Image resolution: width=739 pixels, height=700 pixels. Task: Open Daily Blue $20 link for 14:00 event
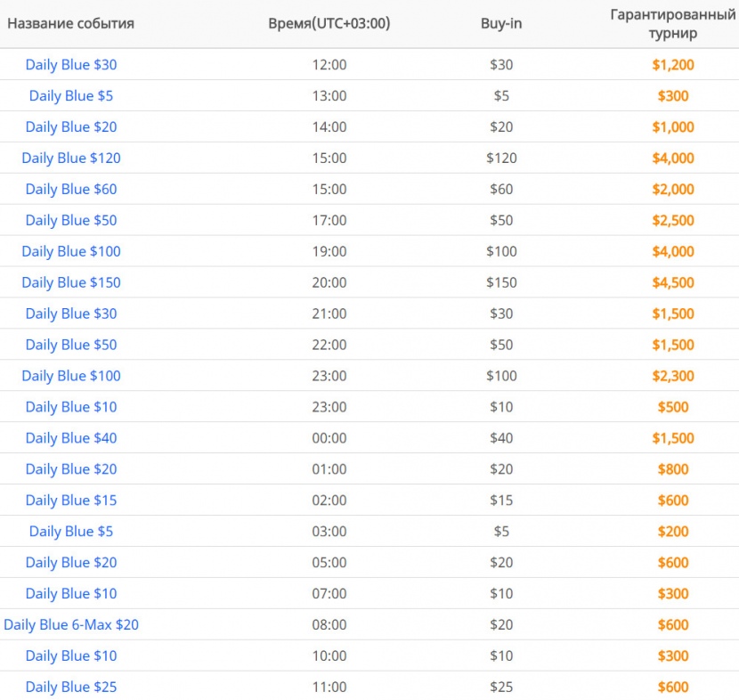pyautogui.click(x=71, y=126)
